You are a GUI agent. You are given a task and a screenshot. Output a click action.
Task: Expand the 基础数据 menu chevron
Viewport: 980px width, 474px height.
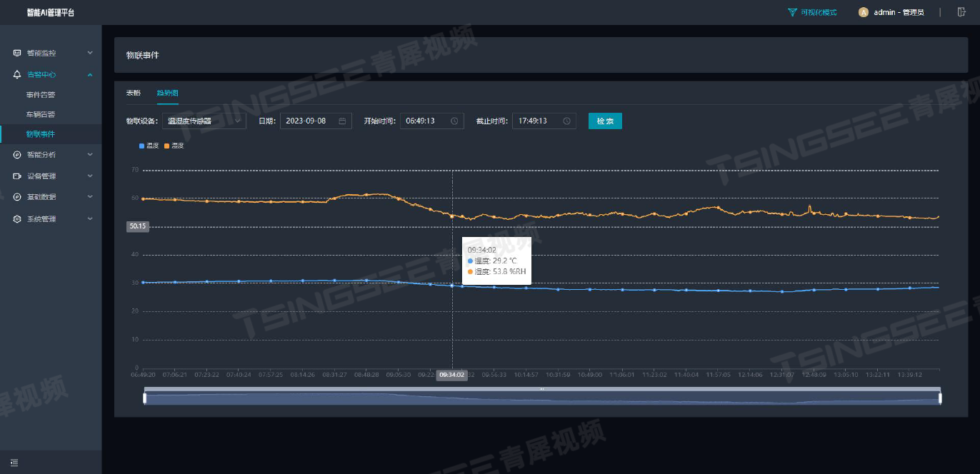coord(90,197)
